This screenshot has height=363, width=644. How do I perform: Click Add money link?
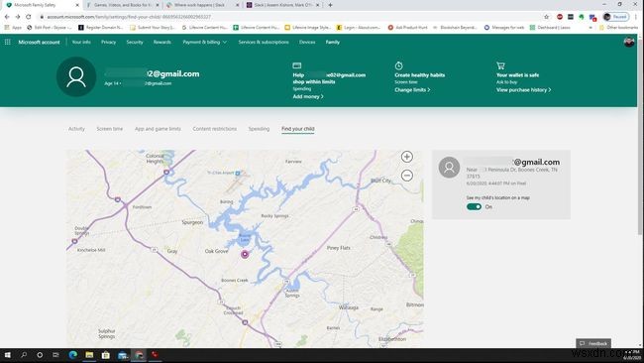coord(308,96)
